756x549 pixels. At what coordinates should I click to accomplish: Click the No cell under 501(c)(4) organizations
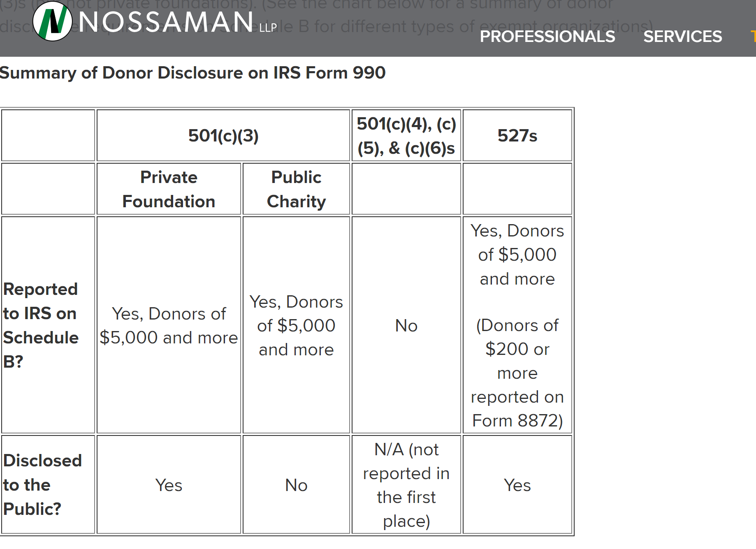point(406,325)
